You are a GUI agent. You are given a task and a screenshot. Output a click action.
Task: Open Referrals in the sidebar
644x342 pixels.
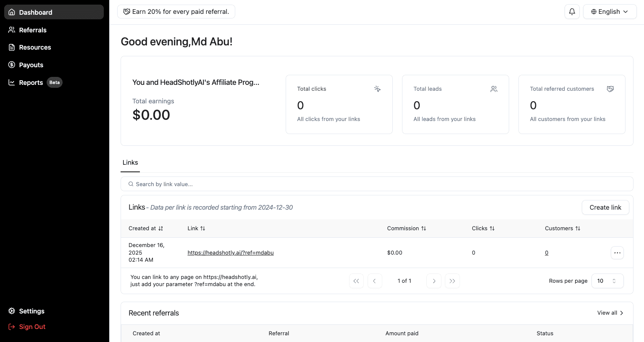(33, 30)
